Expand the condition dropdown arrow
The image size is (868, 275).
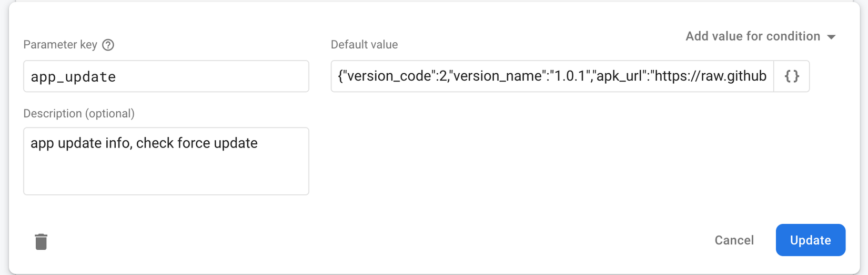click(x=832, y=37)
